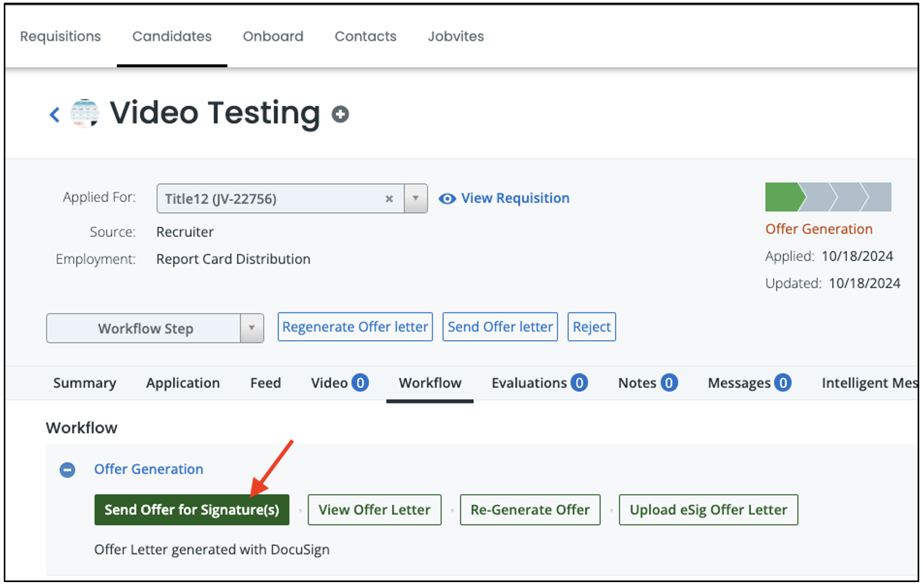Expand the Workflow Step dropdown
Screen dimensions: 923x588
coord(251,328)
